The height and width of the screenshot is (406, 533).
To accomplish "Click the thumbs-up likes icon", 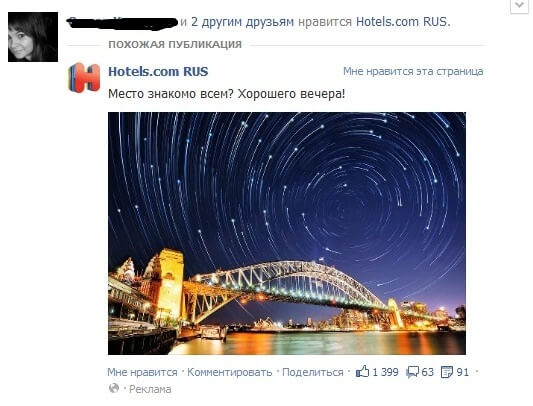I will click(362, 372).
